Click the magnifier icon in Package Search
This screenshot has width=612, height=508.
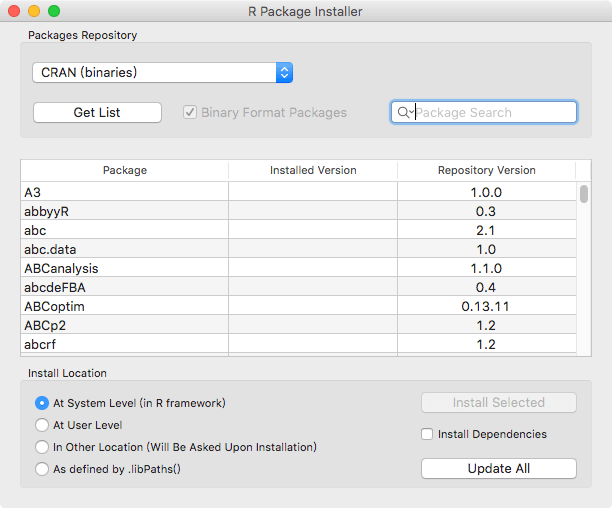403,112
